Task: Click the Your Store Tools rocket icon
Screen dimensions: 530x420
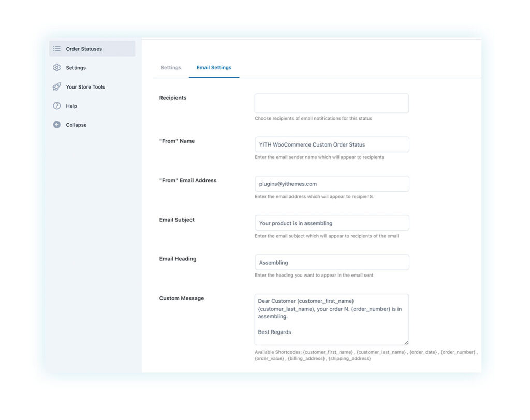Action: coord(57,86)
